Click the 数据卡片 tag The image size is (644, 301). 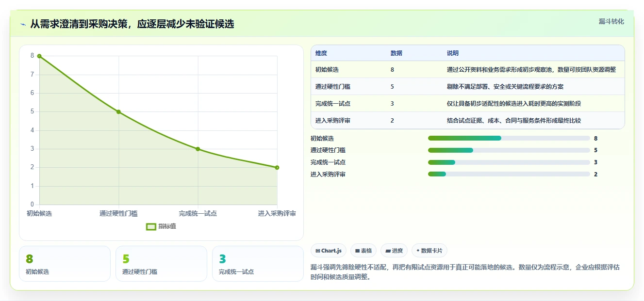(x=429, y=251)
